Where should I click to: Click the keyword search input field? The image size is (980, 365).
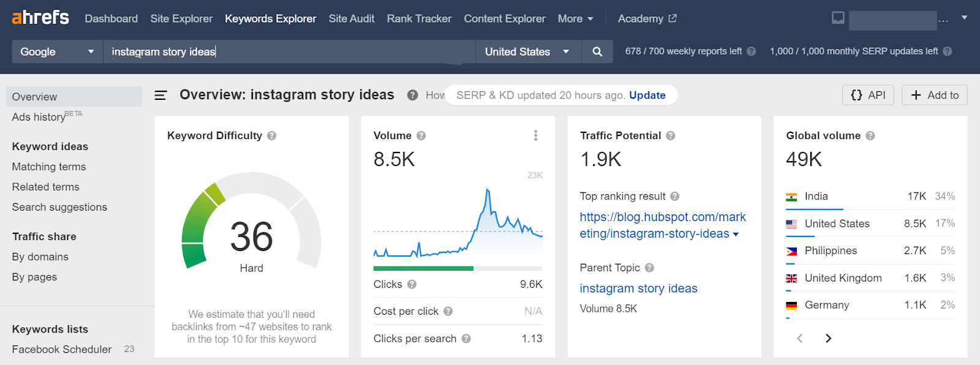click(288, 52)
